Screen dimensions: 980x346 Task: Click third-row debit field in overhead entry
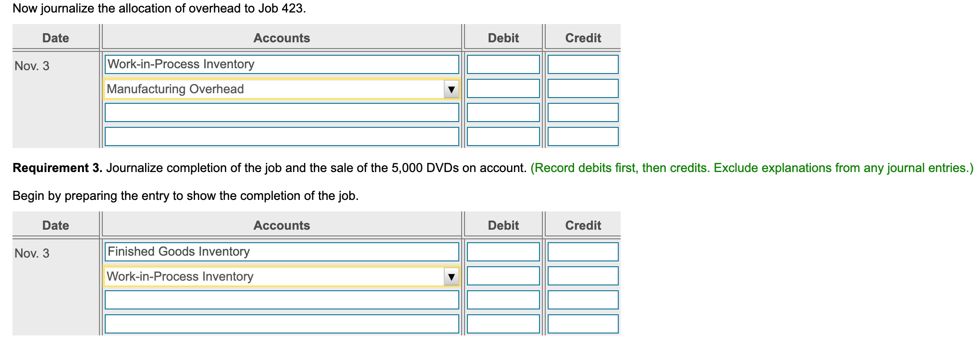[503, 112]
